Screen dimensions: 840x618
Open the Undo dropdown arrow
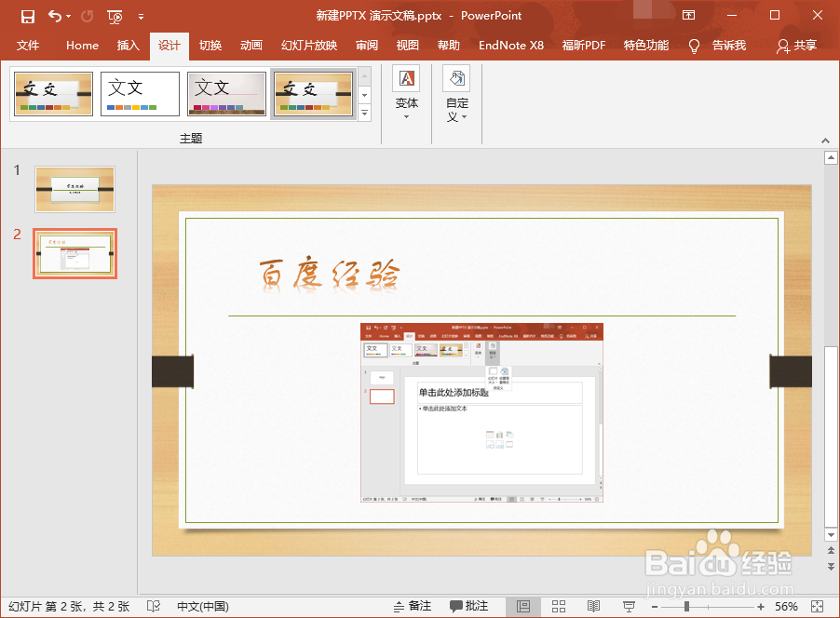pos(67,16)
